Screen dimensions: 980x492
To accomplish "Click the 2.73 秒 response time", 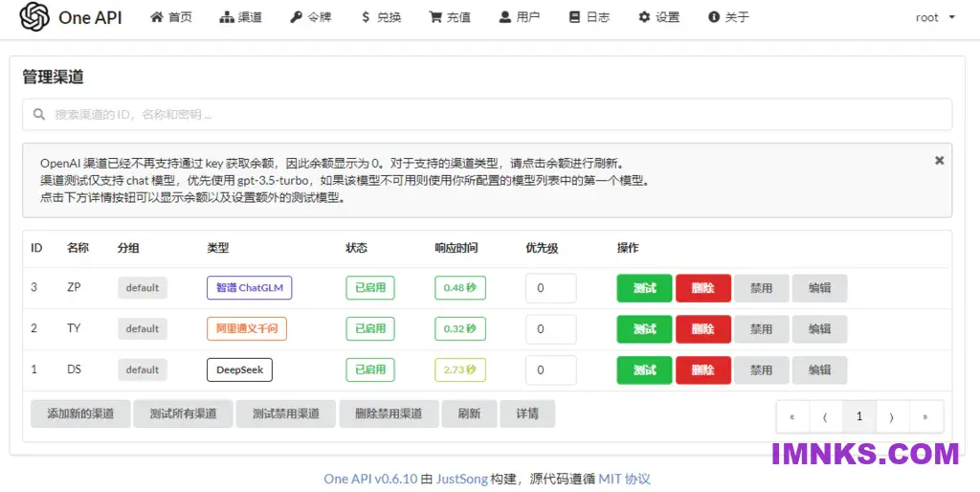I will click(460, 370).
